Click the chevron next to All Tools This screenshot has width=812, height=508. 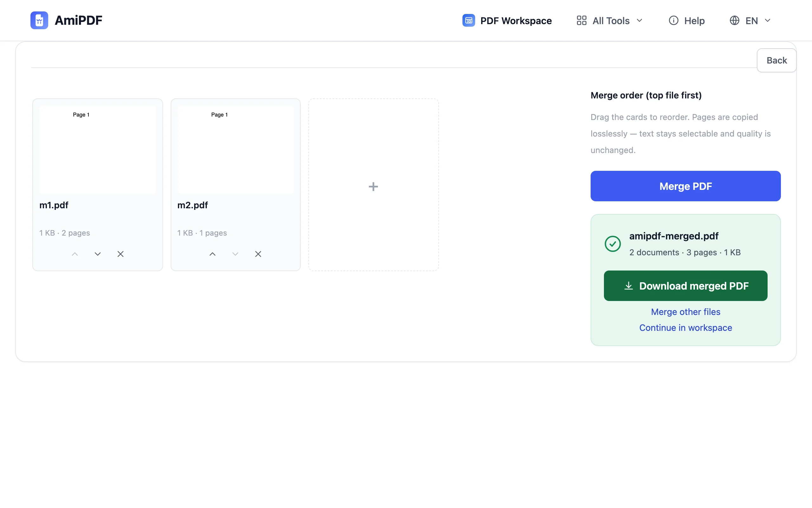click(x=639, y=21)
